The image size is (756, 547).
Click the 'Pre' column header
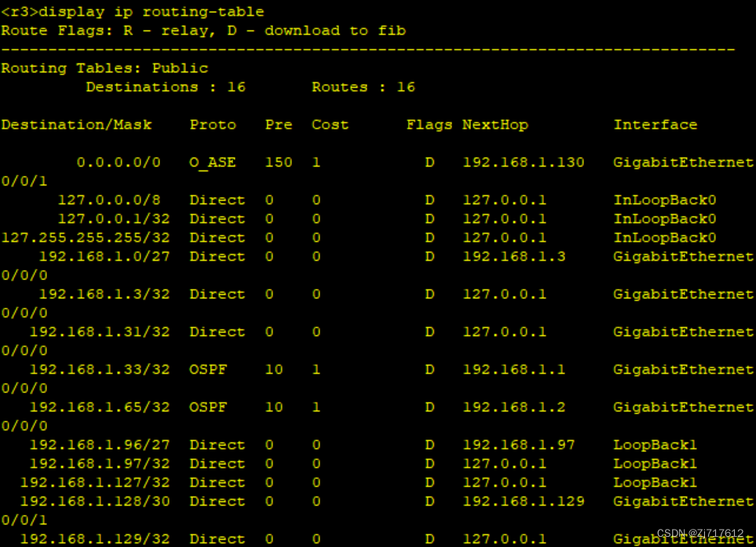[x=279, y=125]
